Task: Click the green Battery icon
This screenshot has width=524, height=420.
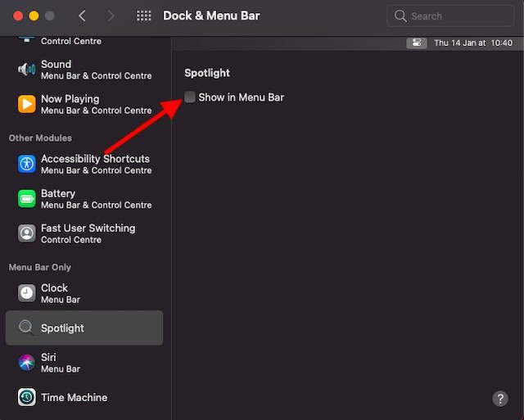Action: tap(27, 199)
